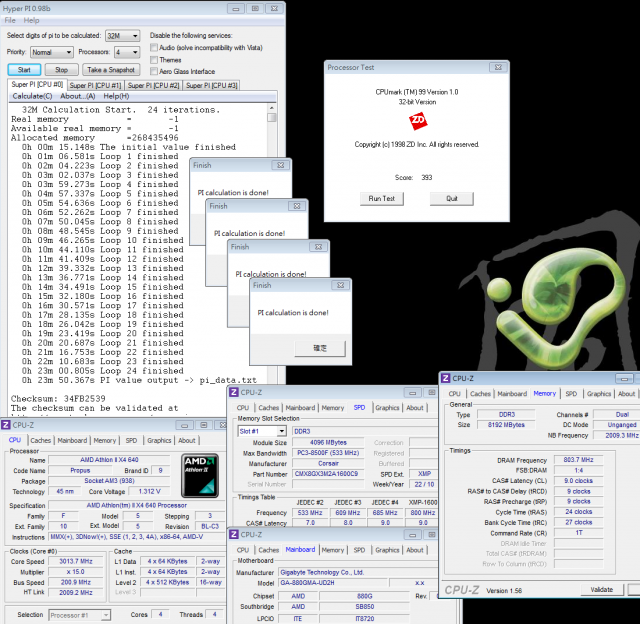Open the Processor #1 selection dropdown
The height and width of the screenshot is (624, 640).
[80, 615]
